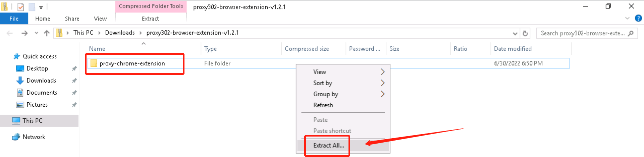
Task: Select the proxy-chrome-extension folder icon
Action: pyautogui.click(x=94, y=63)
